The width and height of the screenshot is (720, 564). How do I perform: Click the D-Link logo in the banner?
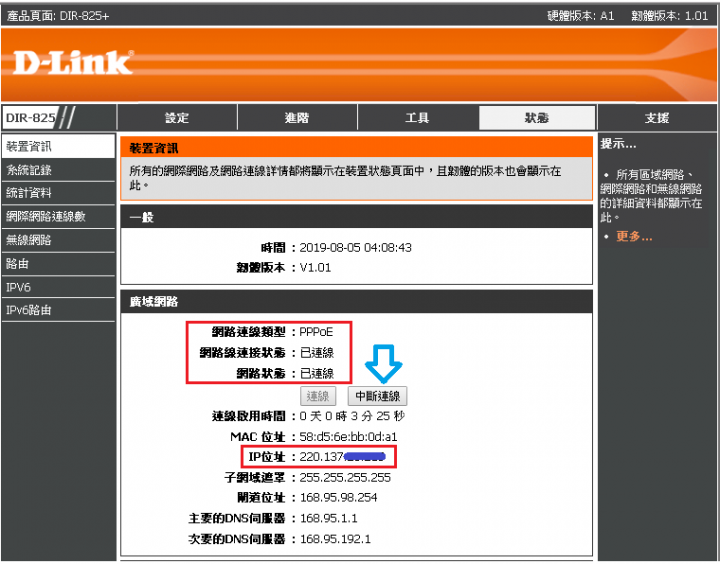73,62
